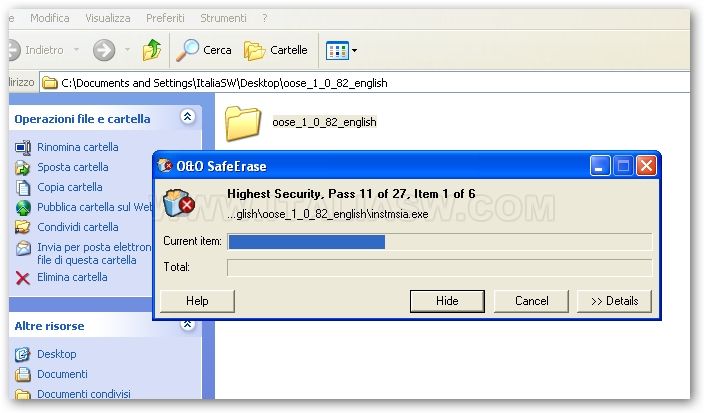Select the oose_1_0_82_english folder icon
This screenshot has height=413, width=704.
242,123
